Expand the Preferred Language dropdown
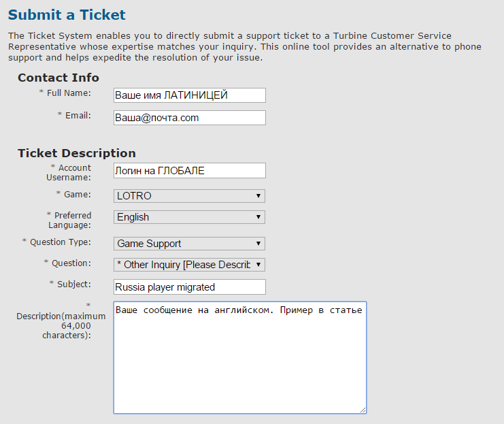This screenshot has width=504, height=424. coord(189,217)
